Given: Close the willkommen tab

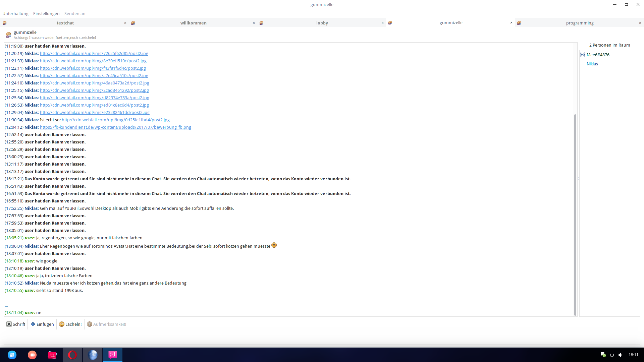Looking at the screenshot, I should (x=254, y=23).
